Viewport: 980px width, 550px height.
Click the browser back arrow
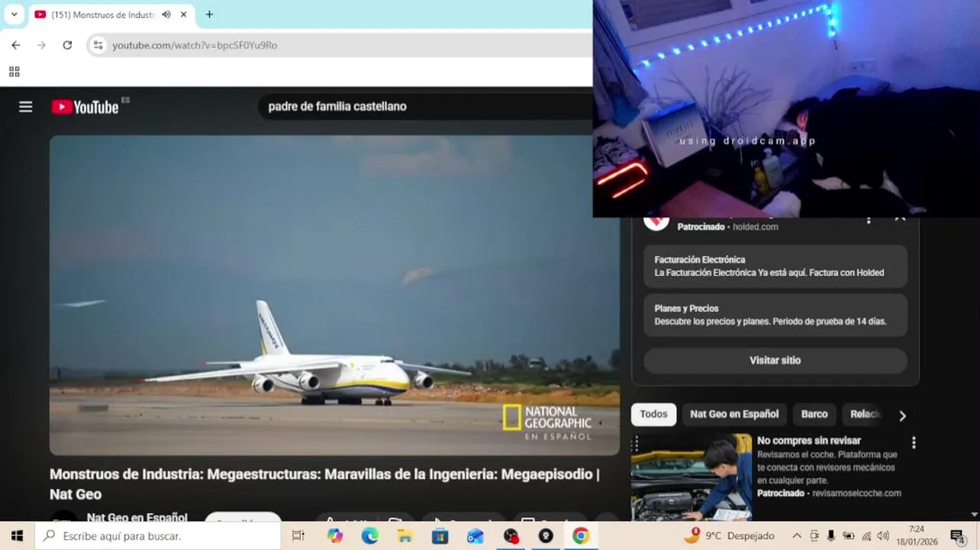pos(16,45)
